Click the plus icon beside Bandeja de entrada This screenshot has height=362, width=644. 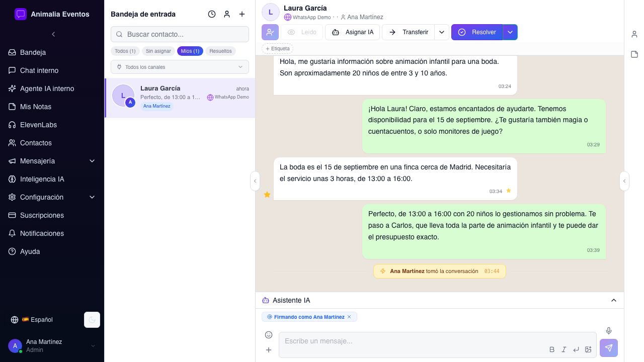tap(242, 14)
